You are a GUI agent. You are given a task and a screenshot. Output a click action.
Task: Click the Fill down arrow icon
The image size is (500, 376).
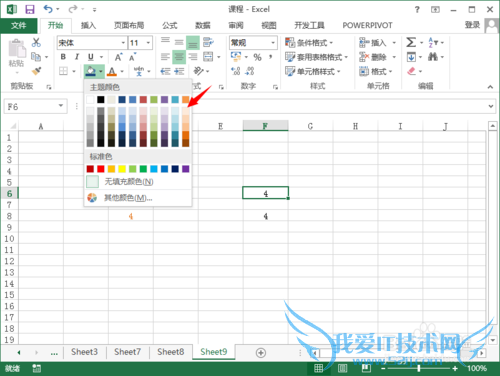point(411,57)
